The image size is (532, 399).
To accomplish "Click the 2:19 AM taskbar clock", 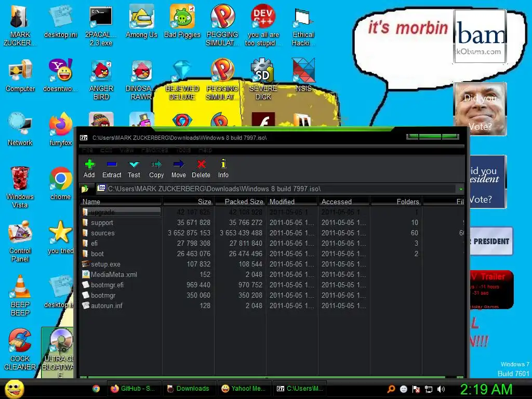I will [486, 389].
